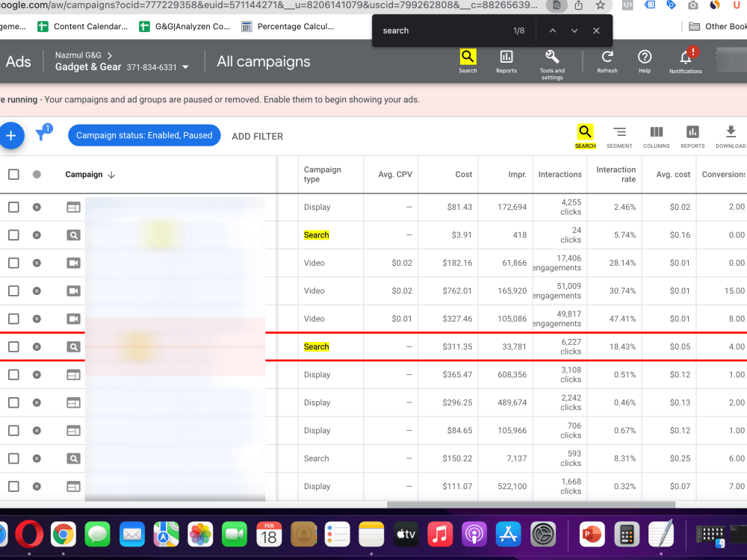This screenshot has height=560, width=747.
Task: Click the Nazmul G&G breadcrumb chevron
Action: (x=110, y=55)
